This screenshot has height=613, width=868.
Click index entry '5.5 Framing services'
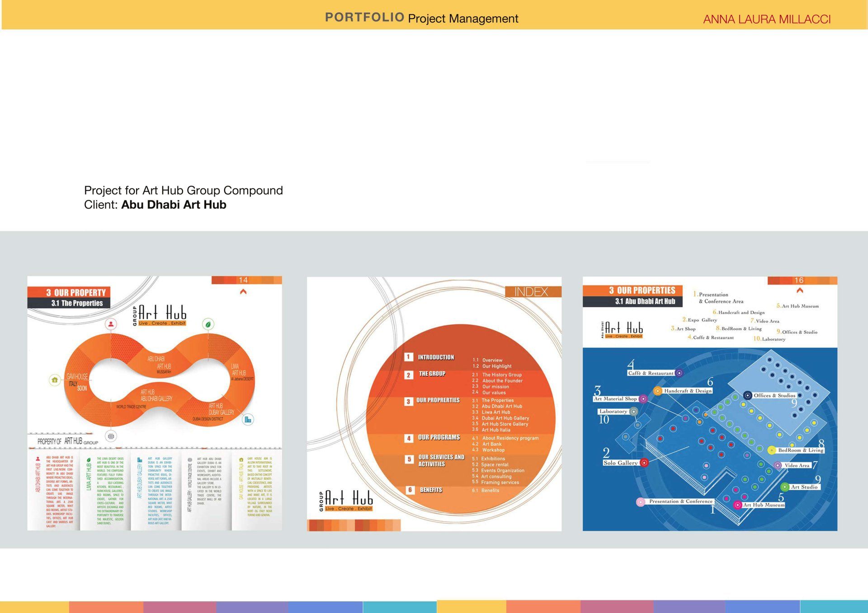(495, 482)
